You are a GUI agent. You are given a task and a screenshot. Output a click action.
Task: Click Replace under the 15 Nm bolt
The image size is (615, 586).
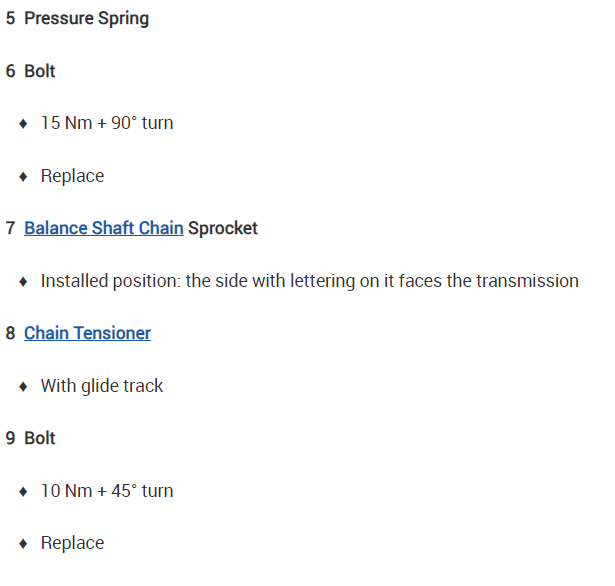(72, 176)
